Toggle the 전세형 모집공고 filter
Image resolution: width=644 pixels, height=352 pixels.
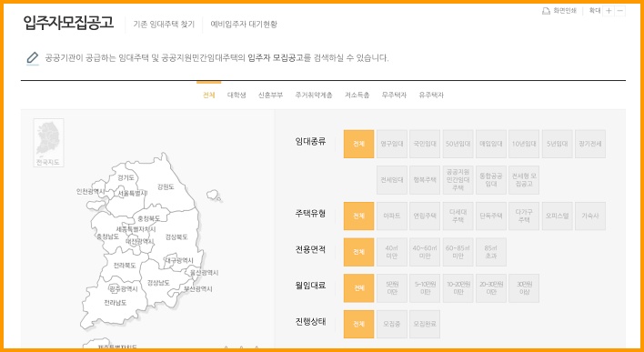(524, 180)
